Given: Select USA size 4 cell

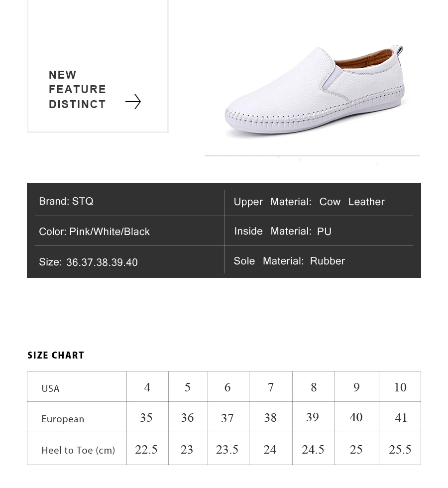Looking at the screenshot, I should [147, 387].
